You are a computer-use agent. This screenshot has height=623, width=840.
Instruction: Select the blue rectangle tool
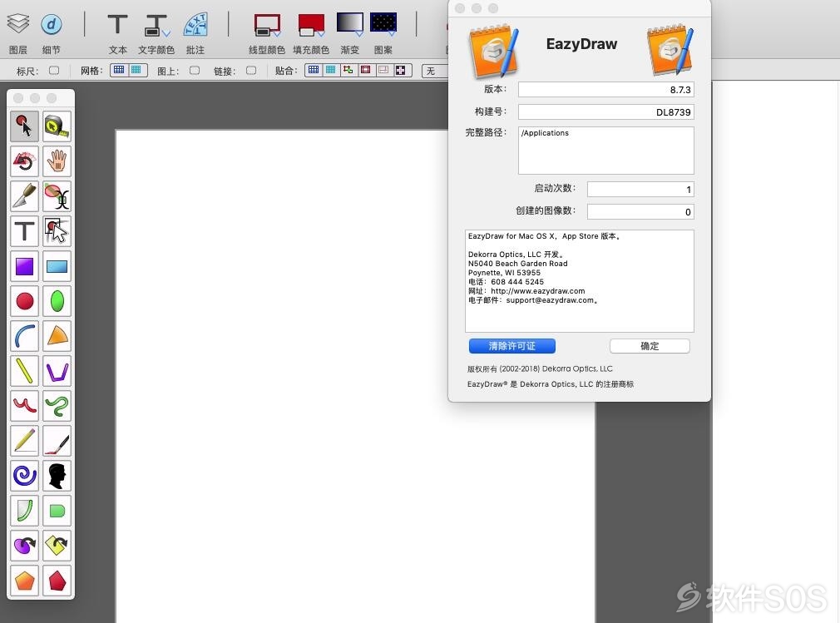[x=57, y=266]
